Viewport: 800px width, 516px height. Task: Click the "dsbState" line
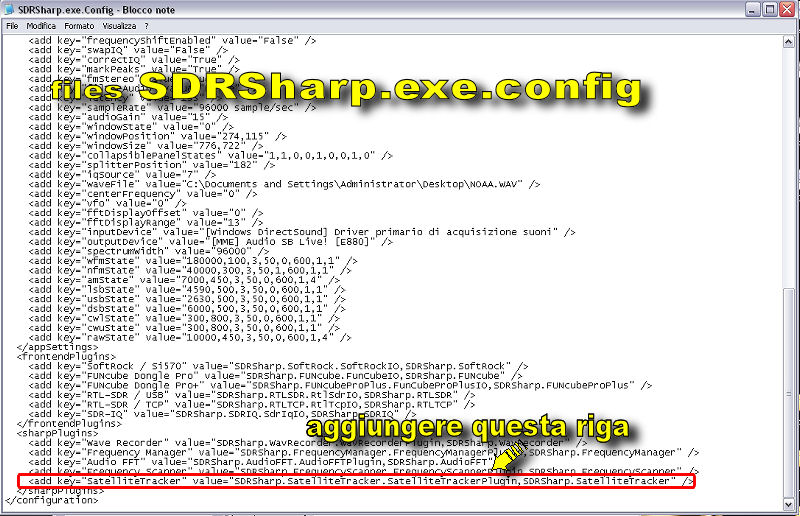point(187,309)
